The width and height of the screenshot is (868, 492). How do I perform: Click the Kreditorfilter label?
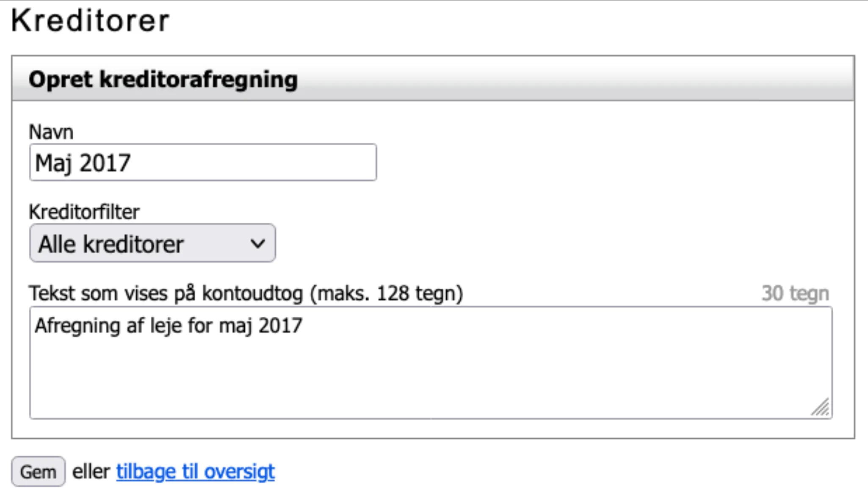(84, 213)
